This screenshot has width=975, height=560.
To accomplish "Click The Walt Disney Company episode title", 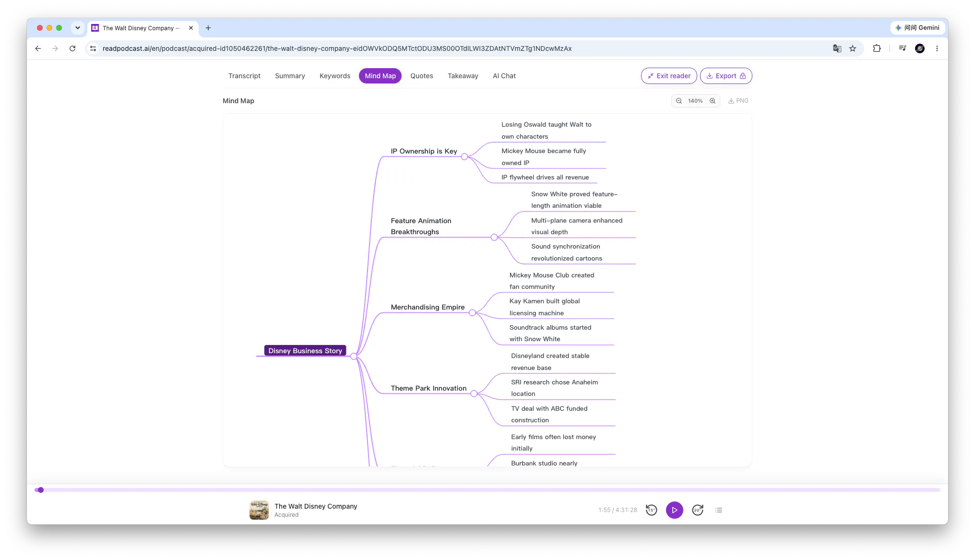I will [316, 506].
